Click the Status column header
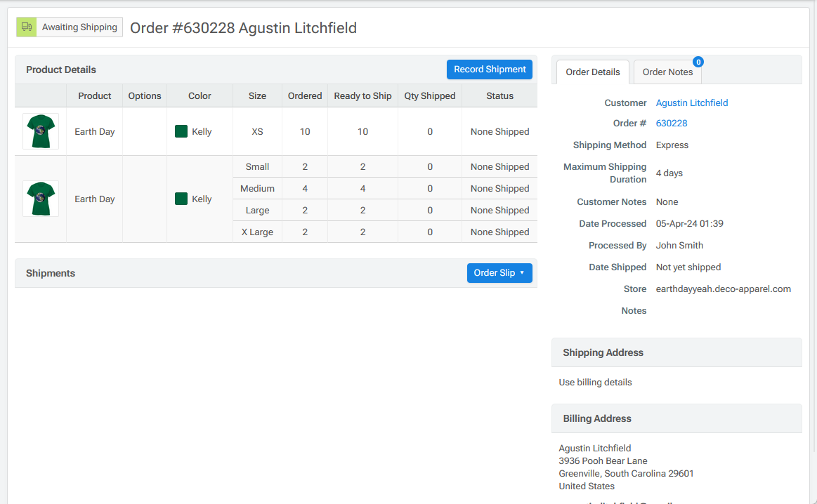Viewport: 817px width, 504px height. point(499,96)
